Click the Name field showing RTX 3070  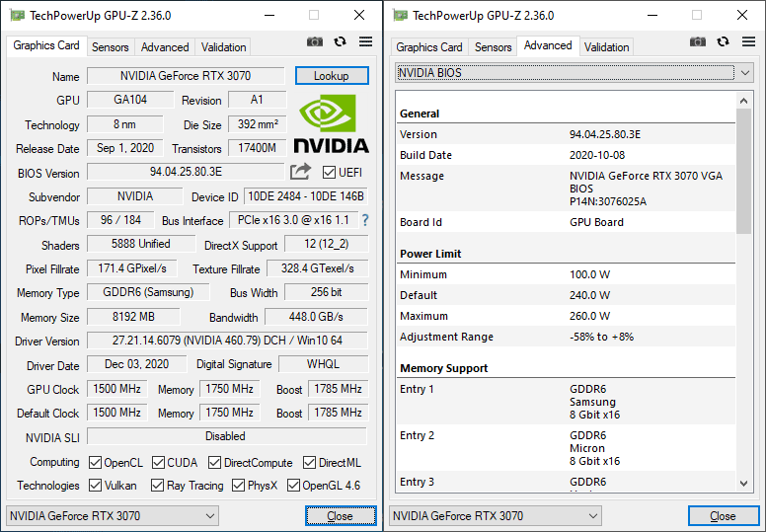coord(186,76)
